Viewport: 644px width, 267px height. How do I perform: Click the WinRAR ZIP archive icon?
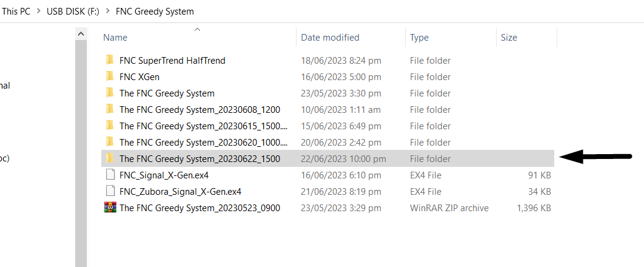pyautogui.click(x=110, y=208)
